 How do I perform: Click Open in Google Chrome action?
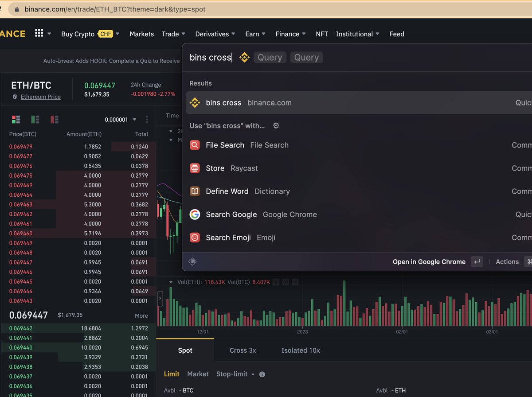[x=429, y=262]
